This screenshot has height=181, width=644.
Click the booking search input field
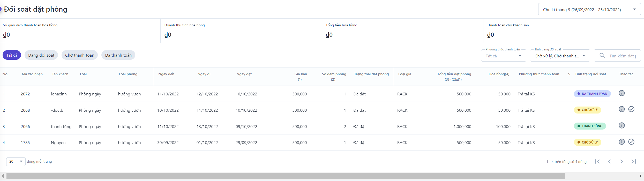pos(622,56)
